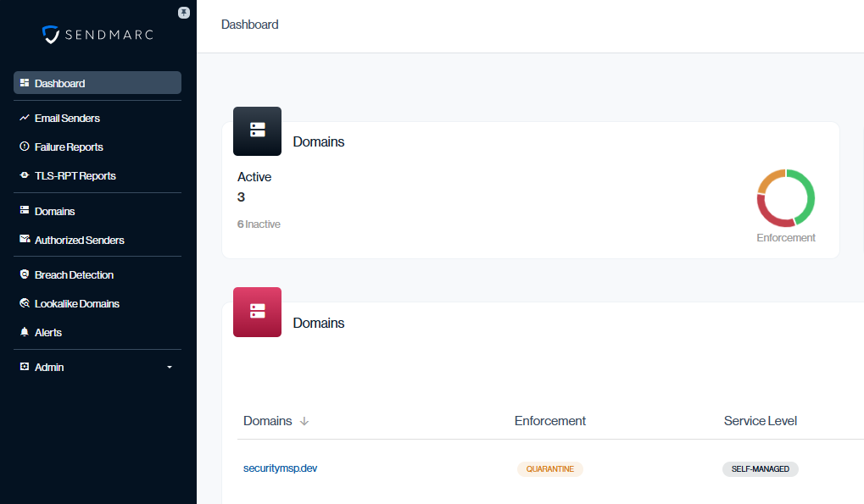Click the Admin panel icon

pos(25,367)
